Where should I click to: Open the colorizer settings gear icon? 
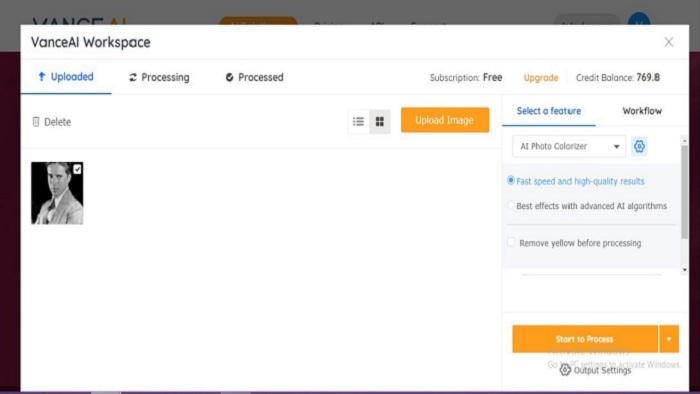[639, 146]
